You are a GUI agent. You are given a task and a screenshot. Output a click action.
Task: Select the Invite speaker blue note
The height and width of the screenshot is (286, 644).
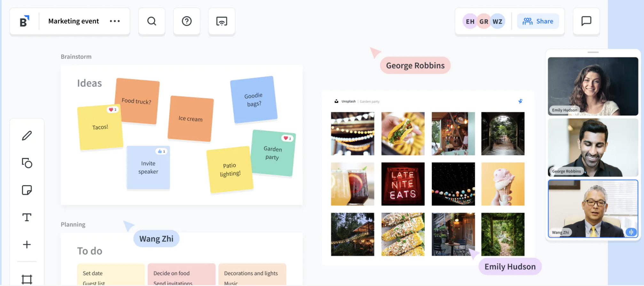(x=148, y=168)
